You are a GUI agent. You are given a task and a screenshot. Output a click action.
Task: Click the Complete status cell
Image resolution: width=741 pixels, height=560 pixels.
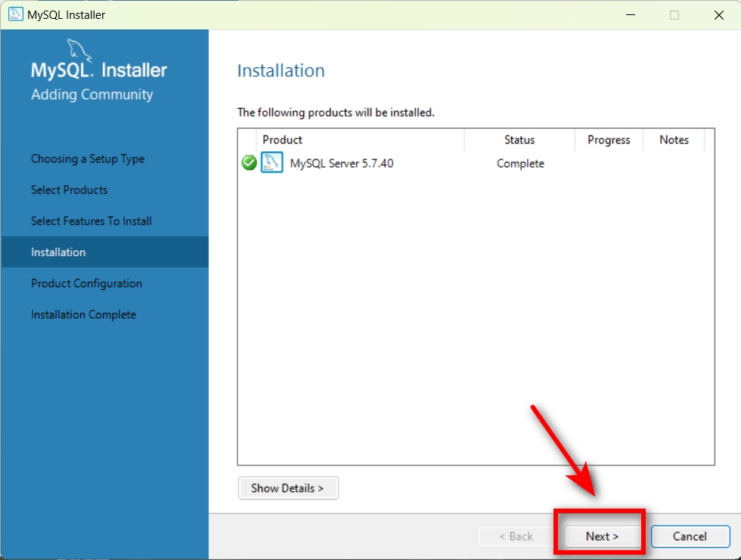click(x=520, y=163)
